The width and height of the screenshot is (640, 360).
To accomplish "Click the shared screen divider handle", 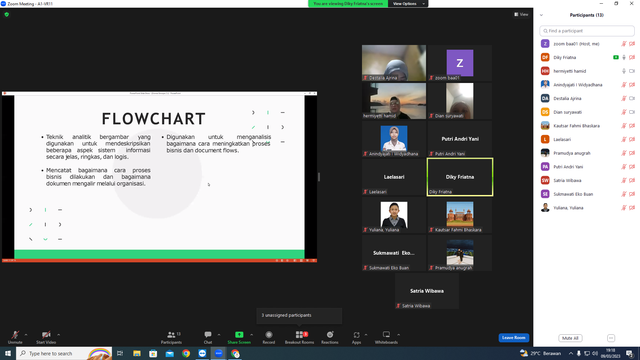I will pyautogui.click(x=319, y=177).
